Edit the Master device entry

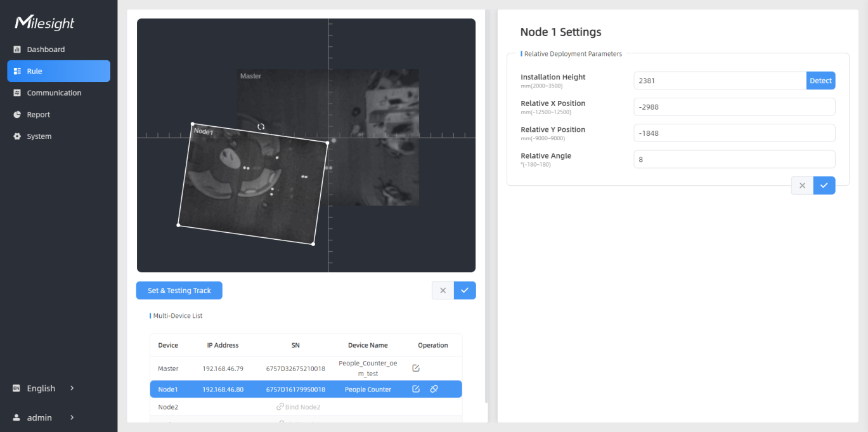click(x=416, y=368)
